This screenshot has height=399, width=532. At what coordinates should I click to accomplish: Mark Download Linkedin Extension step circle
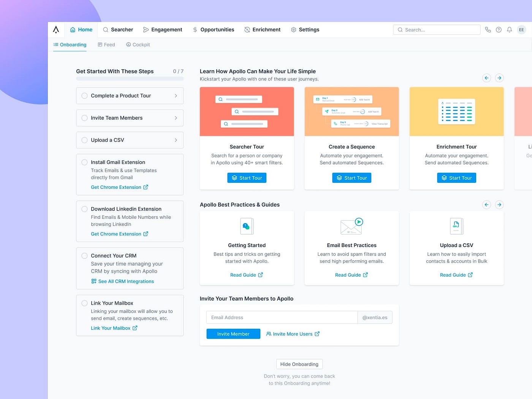[85, 209]
